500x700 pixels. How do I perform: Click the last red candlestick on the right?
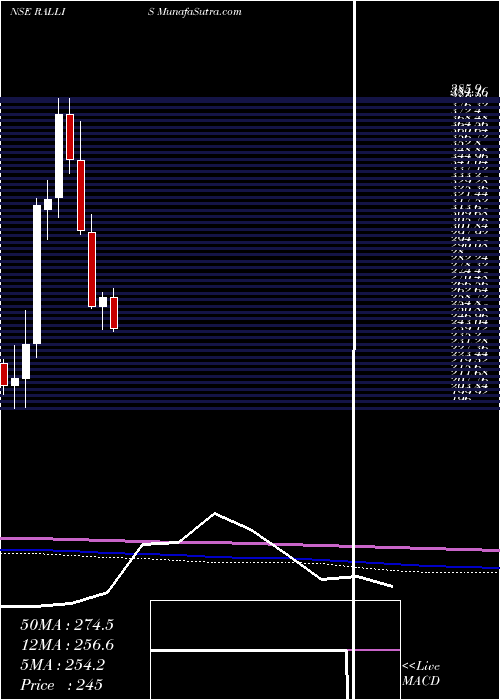pyautogui.click(x=114, y=313)
